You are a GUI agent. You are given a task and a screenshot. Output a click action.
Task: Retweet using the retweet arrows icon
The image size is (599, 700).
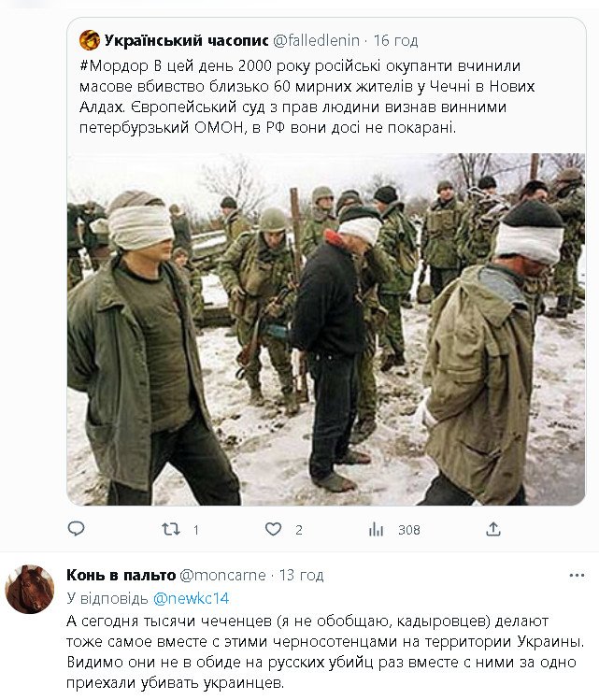point(170,530)
